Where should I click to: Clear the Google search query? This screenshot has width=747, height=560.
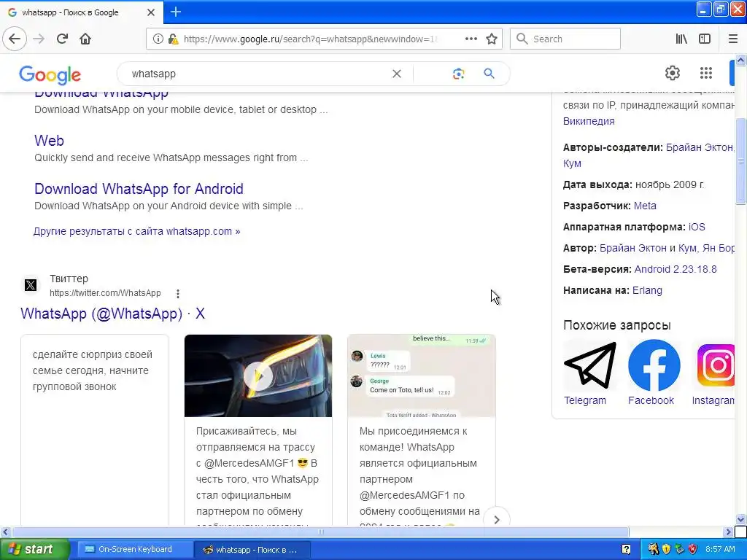click(396, 74)
